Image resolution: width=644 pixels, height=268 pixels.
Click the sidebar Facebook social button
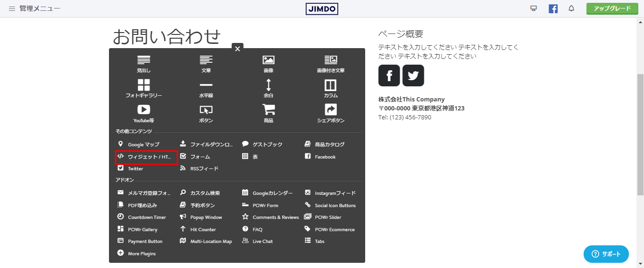click(x=389, y=75)
